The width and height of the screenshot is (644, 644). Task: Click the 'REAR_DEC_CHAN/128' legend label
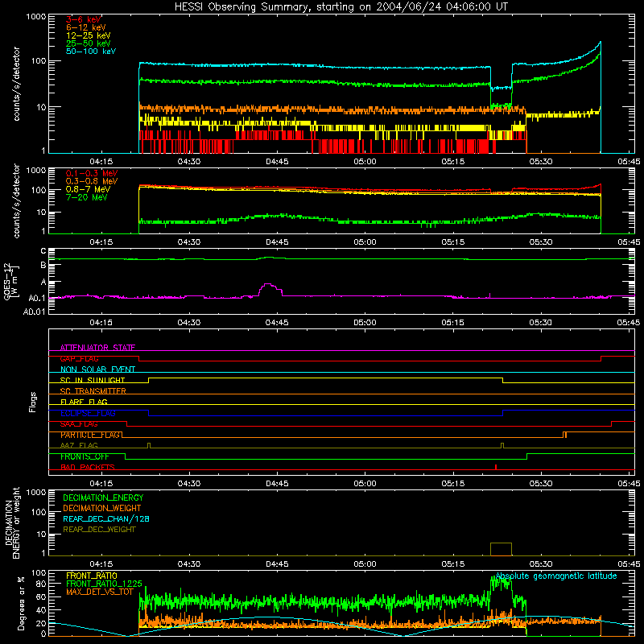pyautogui.click(x=106, y=519)
